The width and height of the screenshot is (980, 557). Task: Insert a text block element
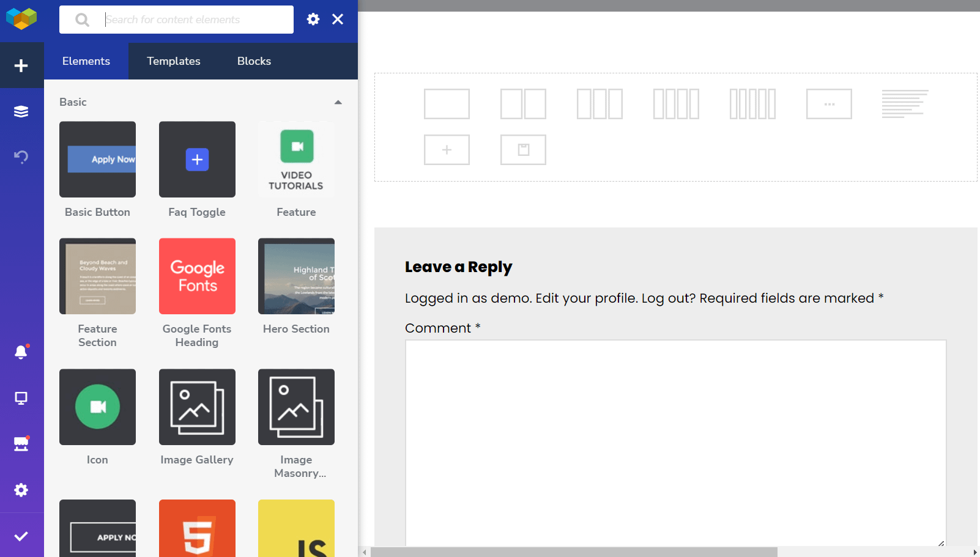(x=905, y=104)
